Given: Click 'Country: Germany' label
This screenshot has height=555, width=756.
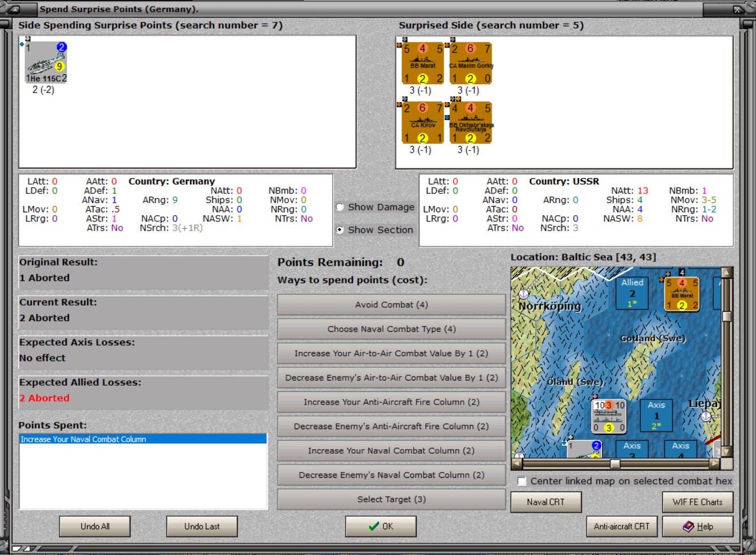Looking at the screenshot, I should click(x=172, y=181).
